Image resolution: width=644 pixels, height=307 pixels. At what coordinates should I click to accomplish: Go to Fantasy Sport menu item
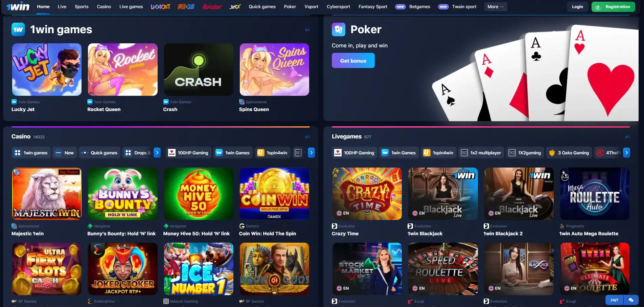373,6
